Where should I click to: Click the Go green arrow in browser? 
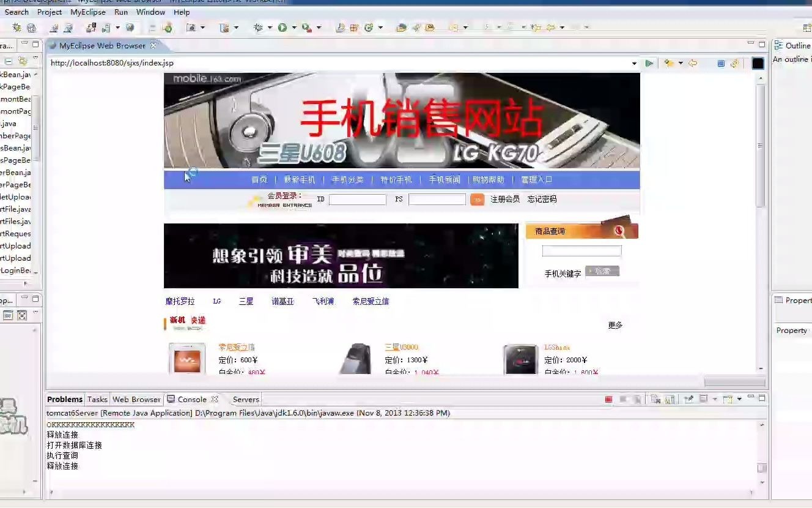(x=649, y=63)
